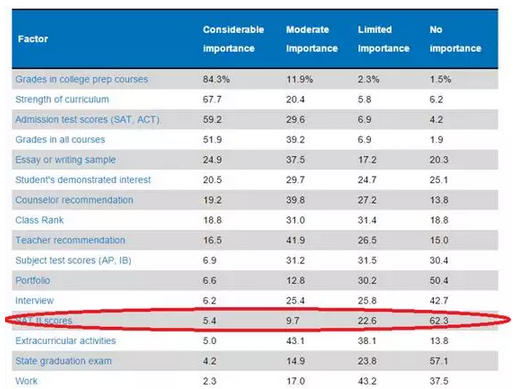514x389 pixels.
Task: Select the Class Rank link
Action: [x=39, y=220]
